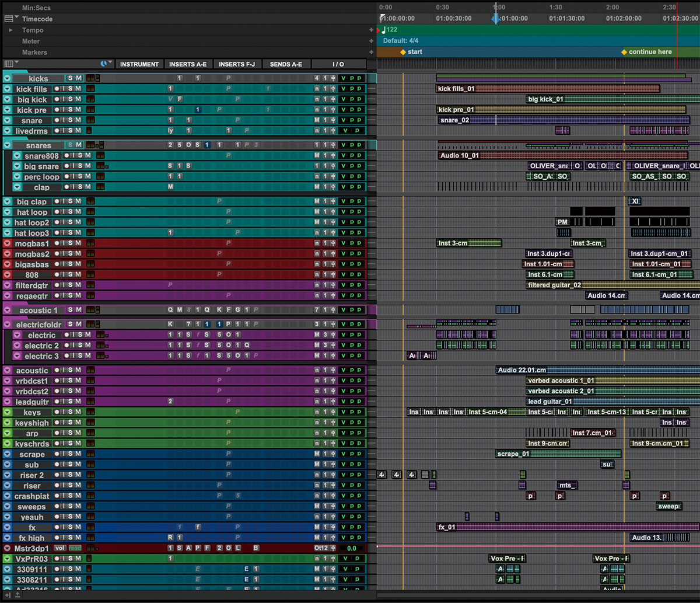Click the INSERTS F-J column header

click(237, 64)
